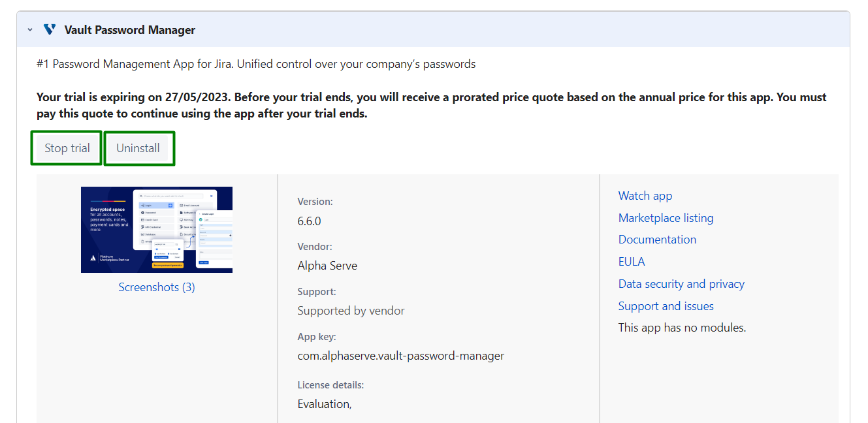This screenshot has width=868, height=423.
Task: Go to the Marketplace listing
Action: pos(666,218)
